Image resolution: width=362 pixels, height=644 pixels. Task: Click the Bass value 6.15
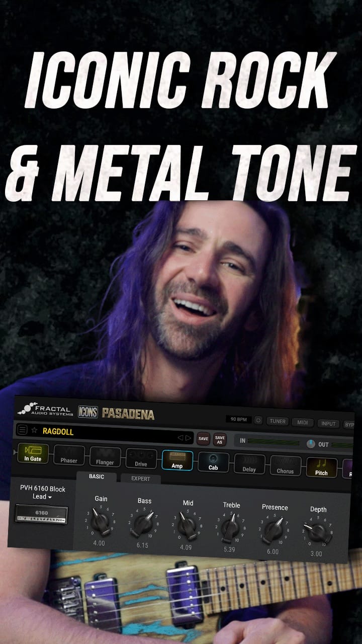[x=142, y=545]
